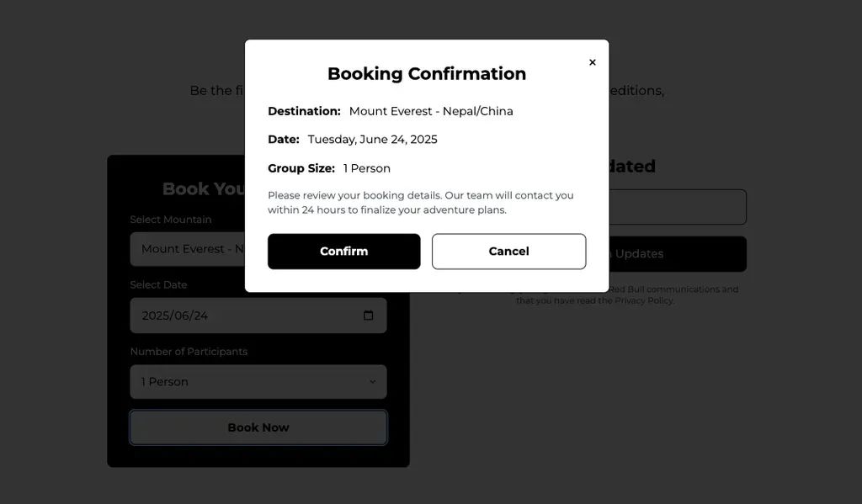Image resolution: width=862 pixels, height=504 pixels.
Task: Click the calendar icon in date field
Action: [x=368, y=316]
